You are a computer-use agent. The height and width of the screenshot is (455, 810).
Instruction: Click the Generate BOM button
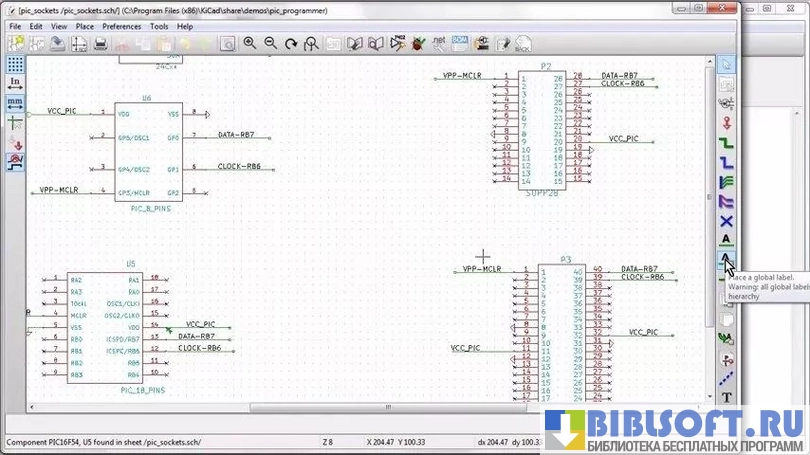coord(459,44)
